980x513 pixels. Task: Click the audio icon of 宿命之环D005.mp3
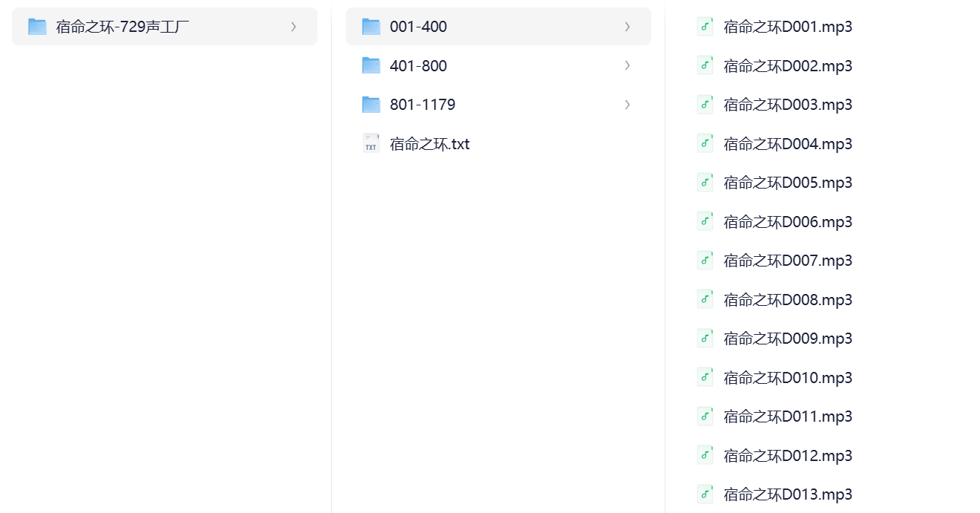(x=705, y=183)
